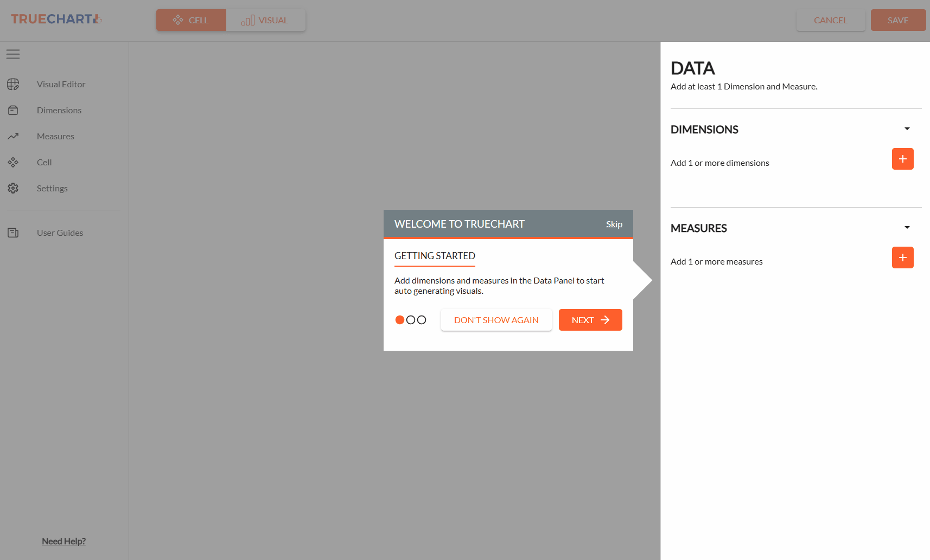This screenshot has height=560, width=930.
Task: Click the TRUECHART logo
Action: pos(56,20)
